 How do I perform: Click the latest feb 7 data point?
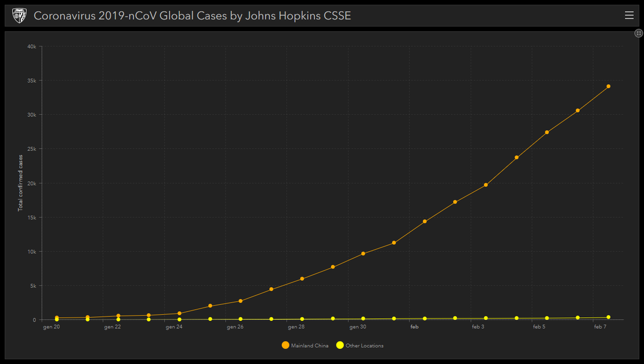(608, 86)
